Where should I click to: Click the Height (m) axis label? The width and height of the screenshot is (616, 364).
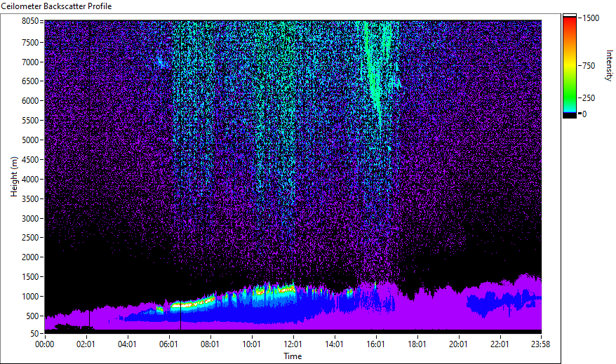coord(14,177)
